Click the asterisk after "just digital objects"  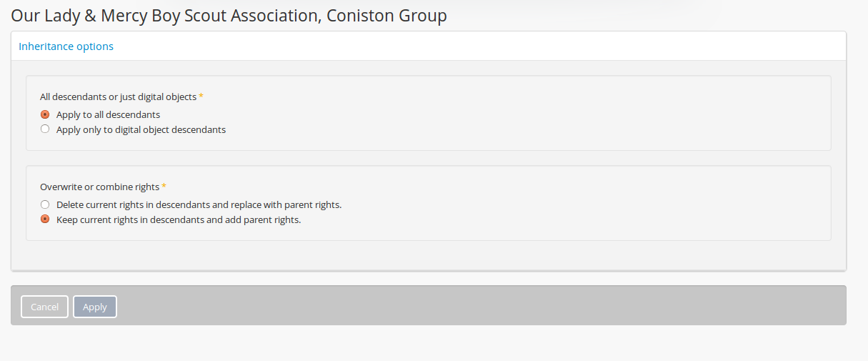coord(201,97)
